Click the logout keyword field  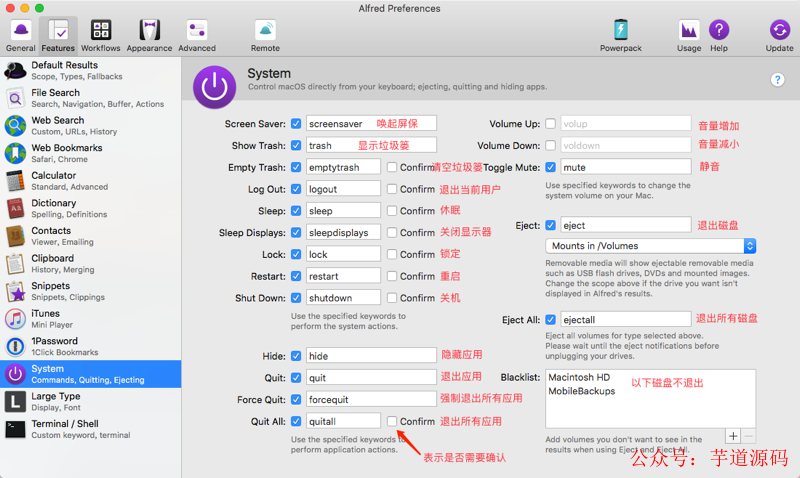[343, 189]
